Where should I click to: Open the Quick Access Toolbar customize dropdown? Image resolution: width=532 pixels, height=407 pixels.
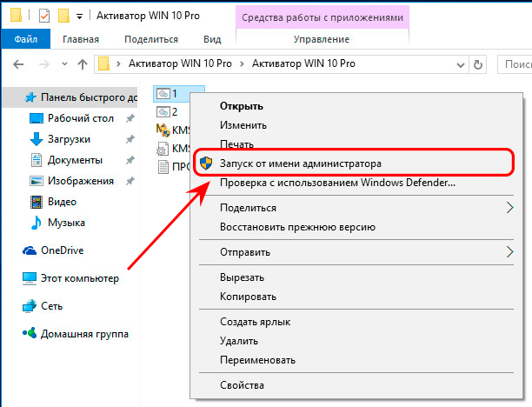(79, 17)
